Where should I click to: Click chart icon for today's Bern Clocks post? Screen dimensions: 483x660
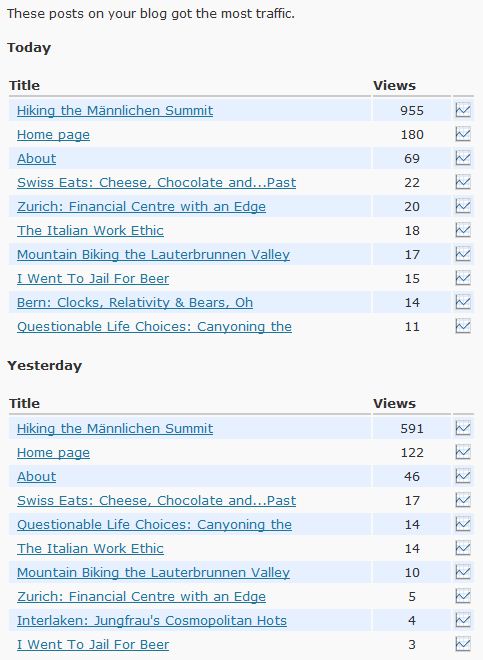click(x=463, y=302)
